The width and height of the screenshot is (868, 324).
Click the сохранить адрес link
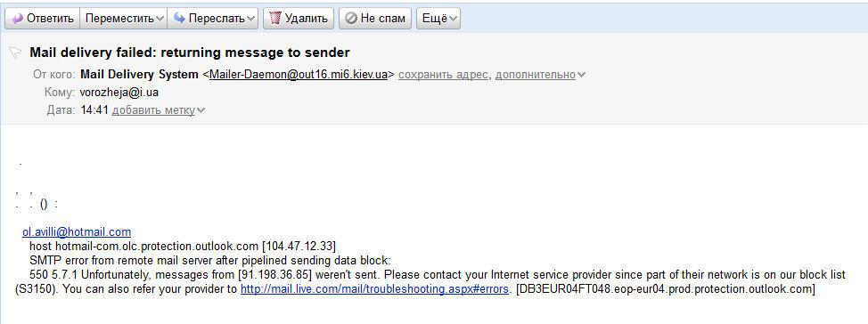click(443, 74)
